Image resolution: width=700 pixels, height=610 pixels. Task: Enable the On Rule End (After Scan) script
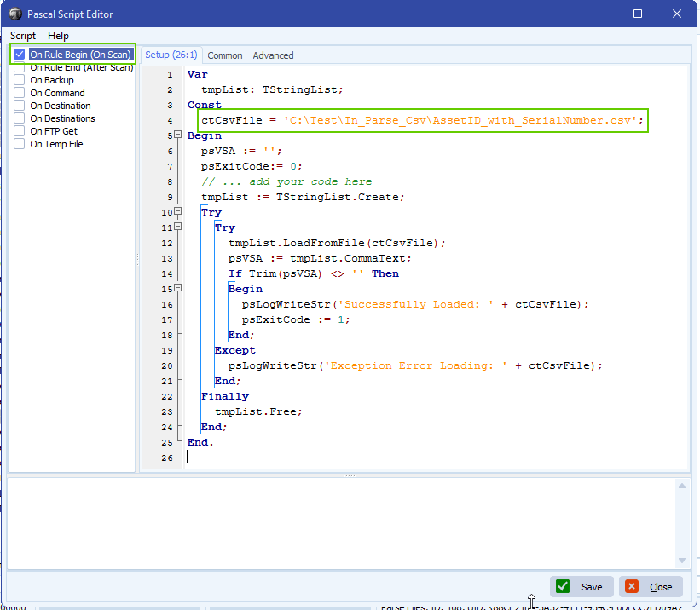18,66
